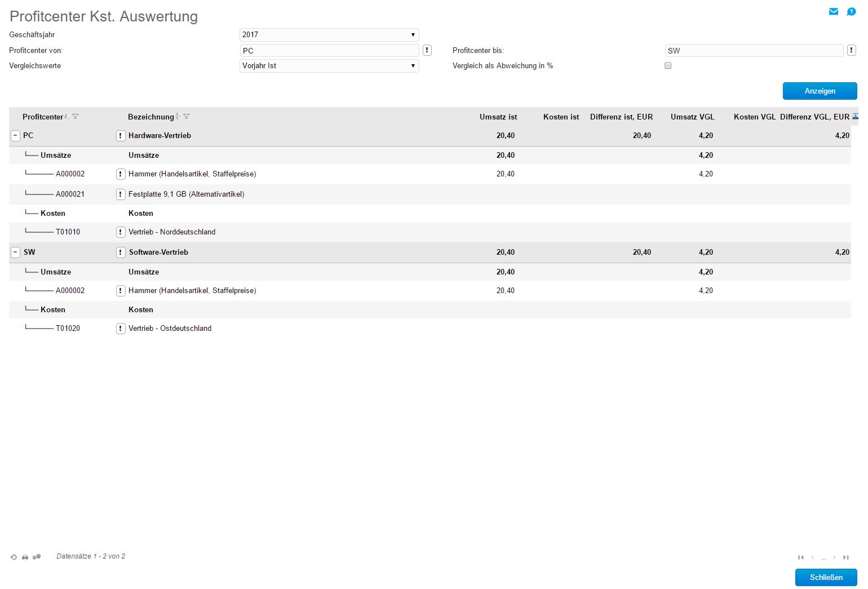This screenshot has height=589, width=868.
Task: Sort by the Kosten ist column header
Action: [561, 117]
